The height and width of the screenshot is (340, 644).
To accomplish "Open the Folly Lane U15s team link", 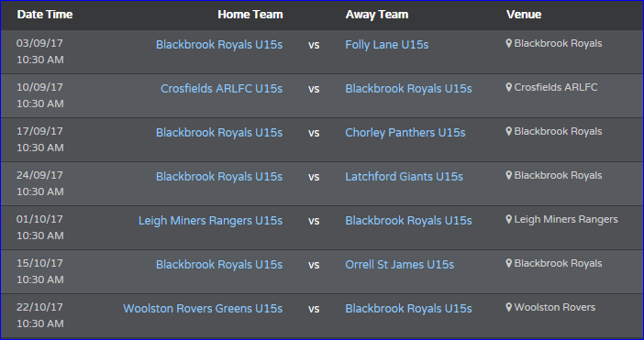I will 386,45.
